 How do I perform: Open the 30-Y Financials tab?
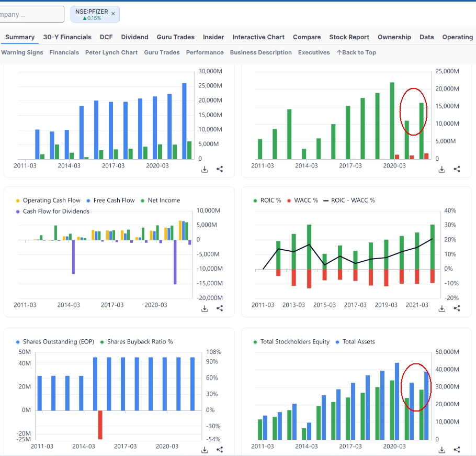point(67,37)
